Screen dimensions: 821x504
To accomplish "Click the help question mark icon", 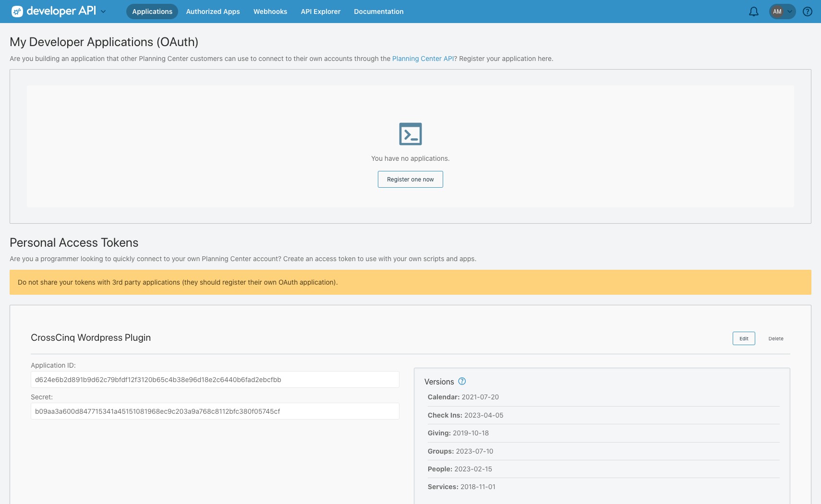I will 808,12.
